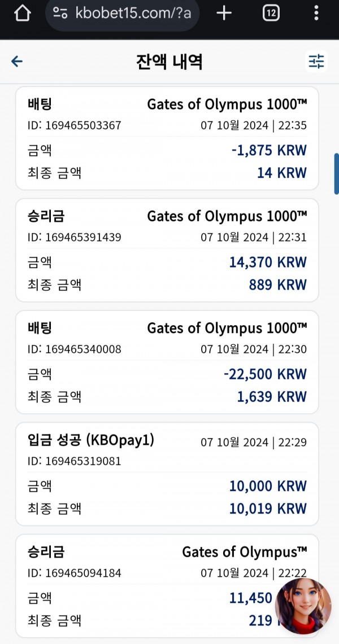
Task: Click the 10,000 KRW deposit amount
Action: (268, 487)
